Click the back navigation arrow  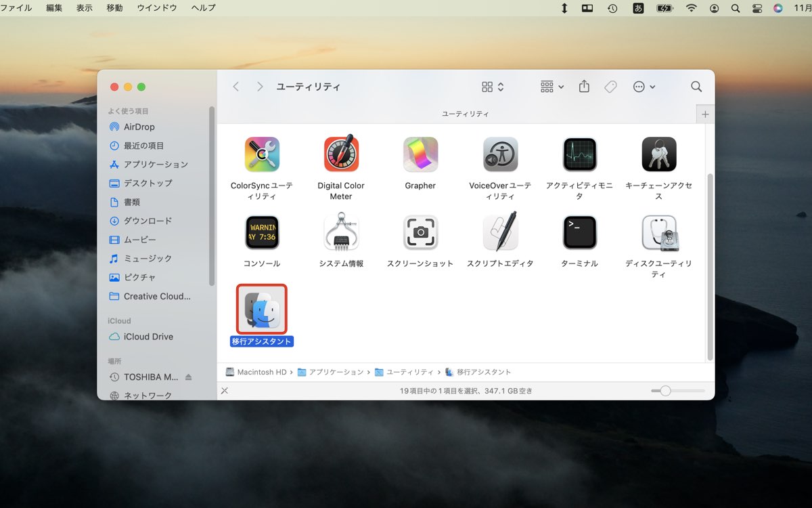click(x=235, y=86)
